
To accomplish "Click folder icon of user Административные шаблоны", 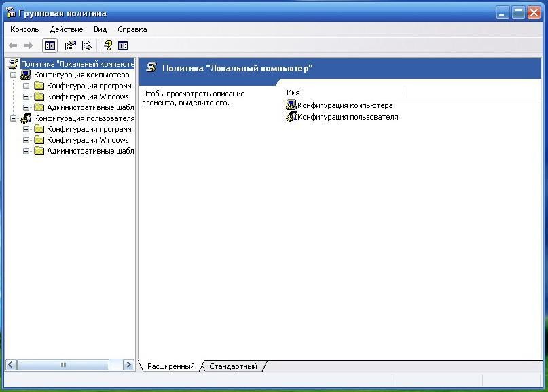I will pos(39,151).
